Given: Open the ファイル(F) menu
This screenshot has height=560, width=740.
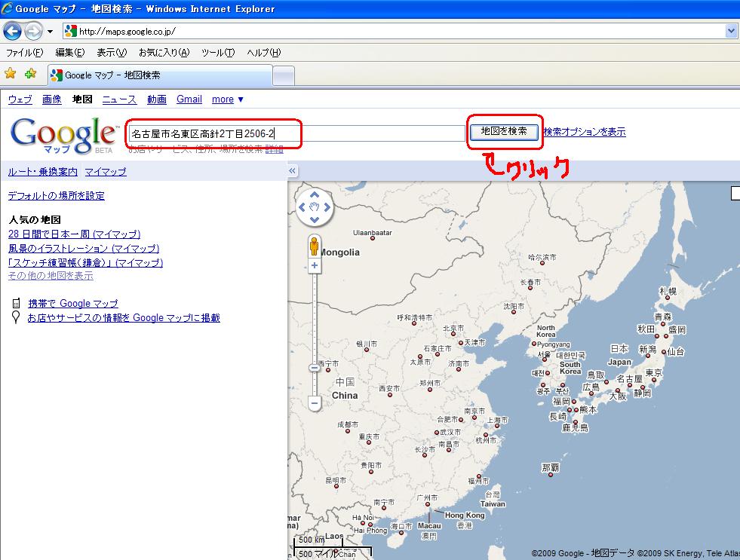Looking at the screenshot, I should coord(24,52).
